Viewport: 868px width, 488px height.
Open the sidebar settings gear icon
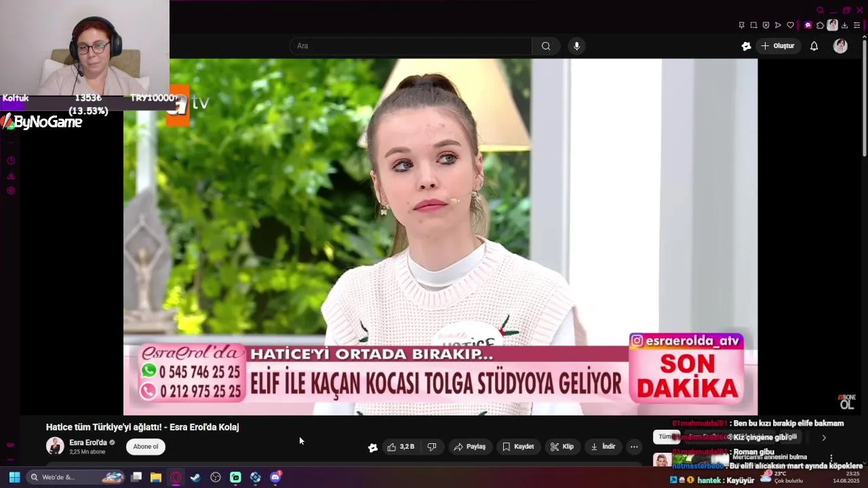tap(11, 190)
